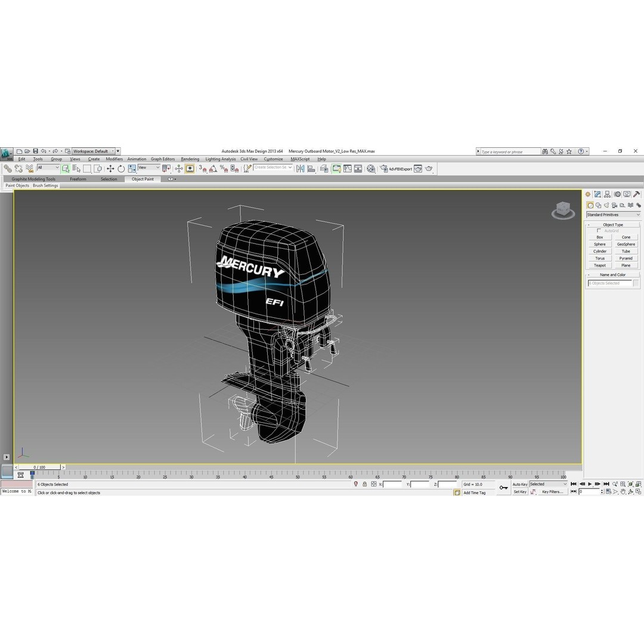Open the Motion command panel tab
The width and height of the screenshot is (644, 644).
(617, 194)
